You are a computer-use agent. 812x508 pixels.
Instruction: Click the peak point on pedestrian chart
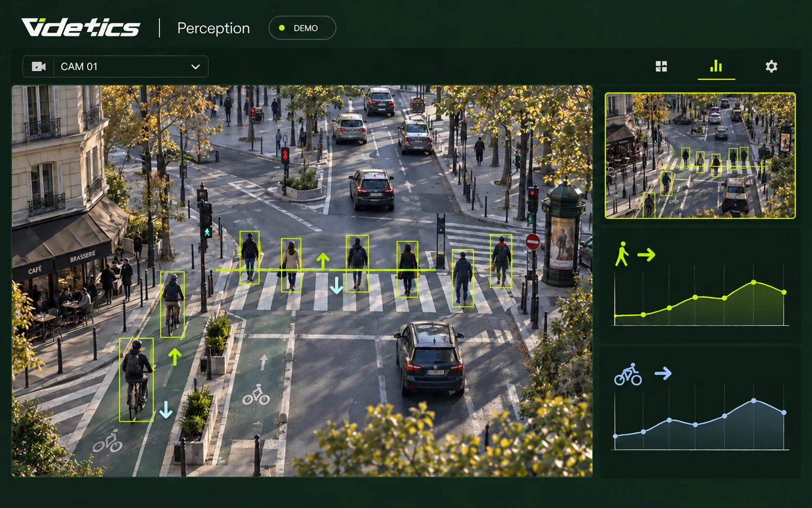[754, 282]
